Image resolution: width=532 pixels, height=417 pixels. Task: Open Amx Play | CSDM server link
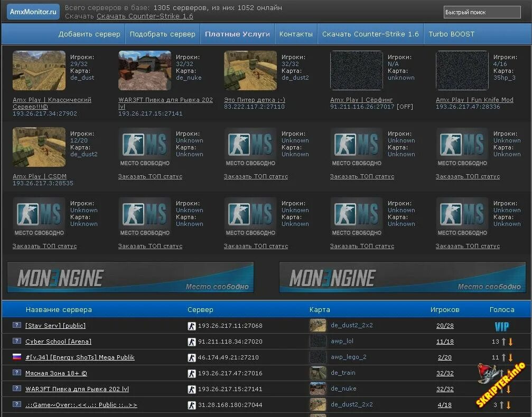point(39,176)
